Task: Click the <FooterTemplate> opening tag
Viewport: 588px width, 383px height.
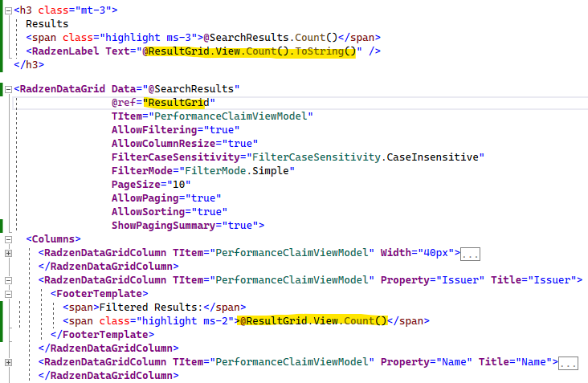Action: [100, 293]
